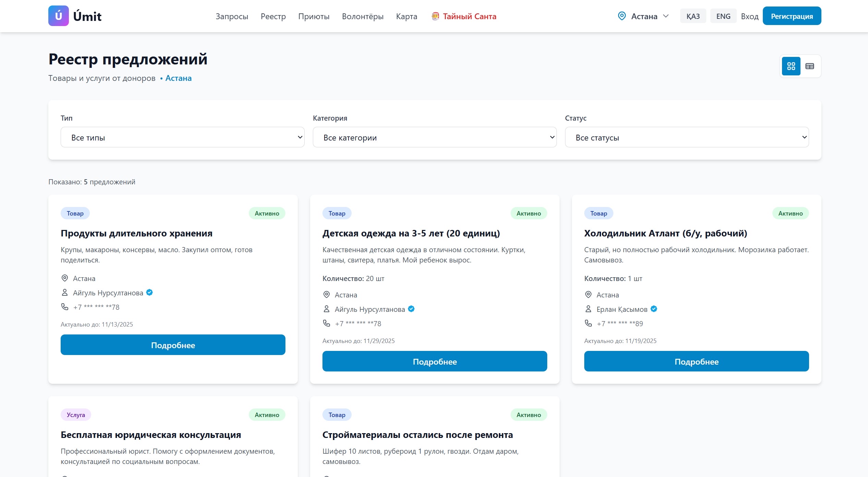868x477 pixels.
Task: Click person icon in the Детская одежда card
Action: tap(327, 309)
